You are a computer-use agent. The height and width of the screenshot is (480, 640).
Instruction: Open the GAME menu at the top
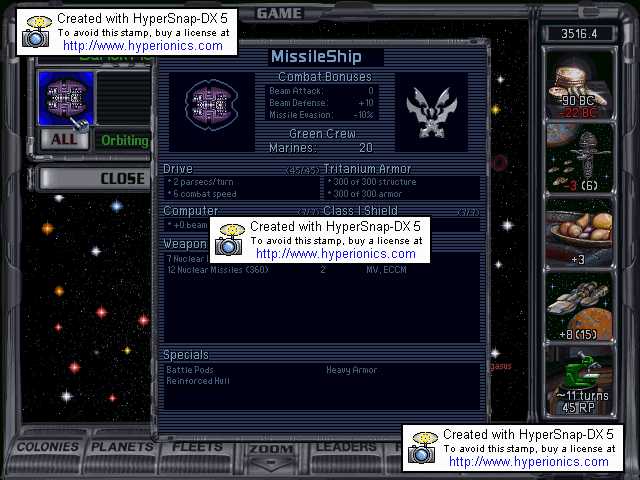(x=280, y=13)
